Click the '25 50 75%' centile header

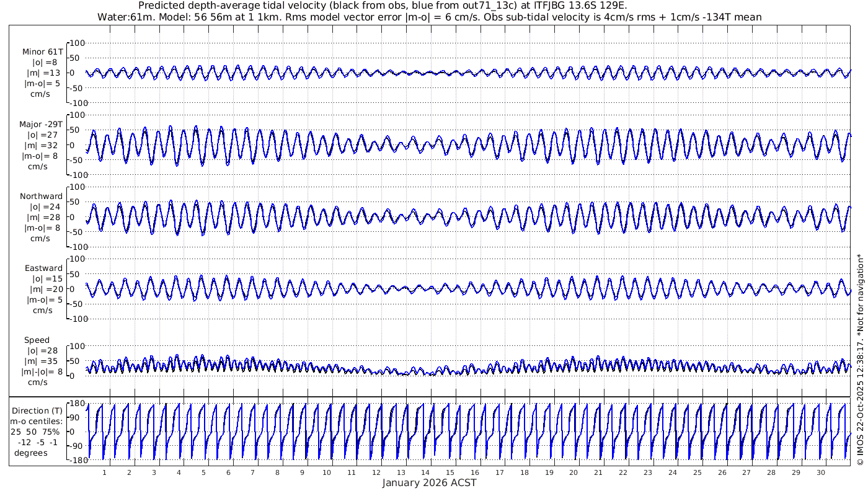tap(35, 432)
